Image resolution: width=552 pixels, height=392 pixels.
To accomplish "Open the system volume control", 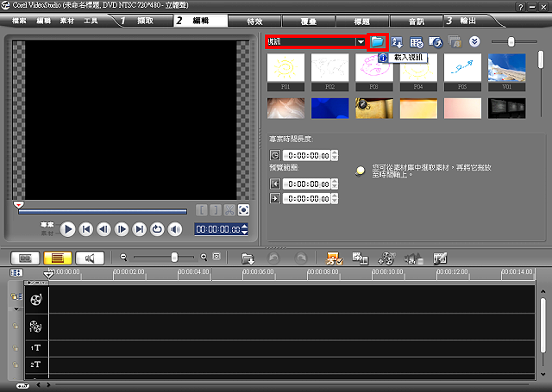I will [x=175, y=229].
